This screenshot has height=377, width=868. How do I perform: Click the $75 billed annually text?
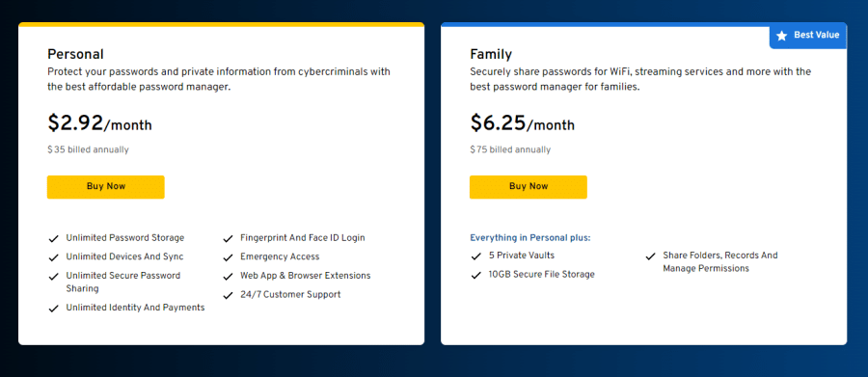[x=510, y=150]
